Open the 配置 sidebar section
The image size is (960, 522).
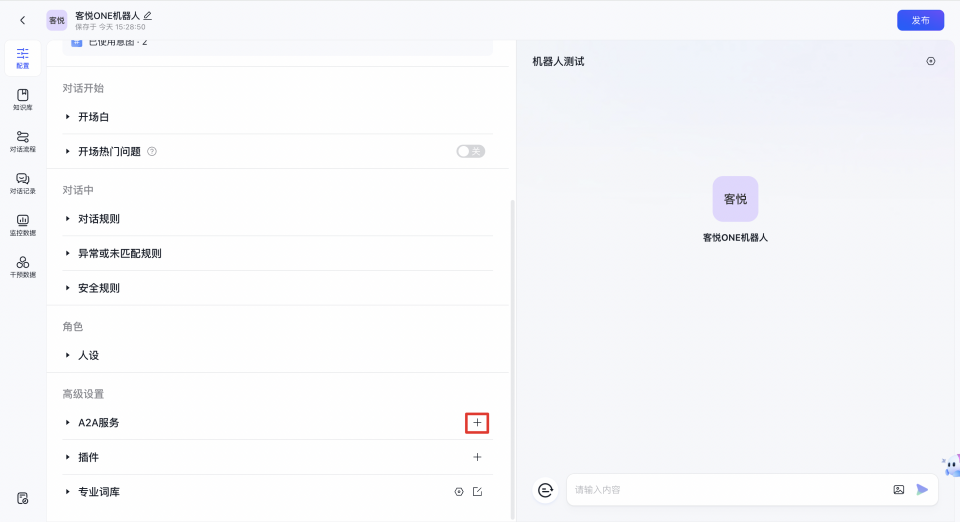(x=23, y=58)
